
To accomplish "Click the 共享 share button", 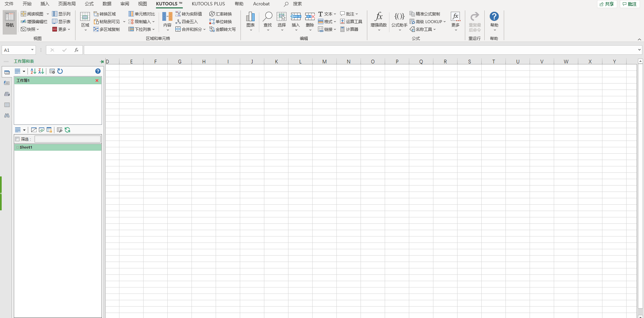I will [607, 4].
